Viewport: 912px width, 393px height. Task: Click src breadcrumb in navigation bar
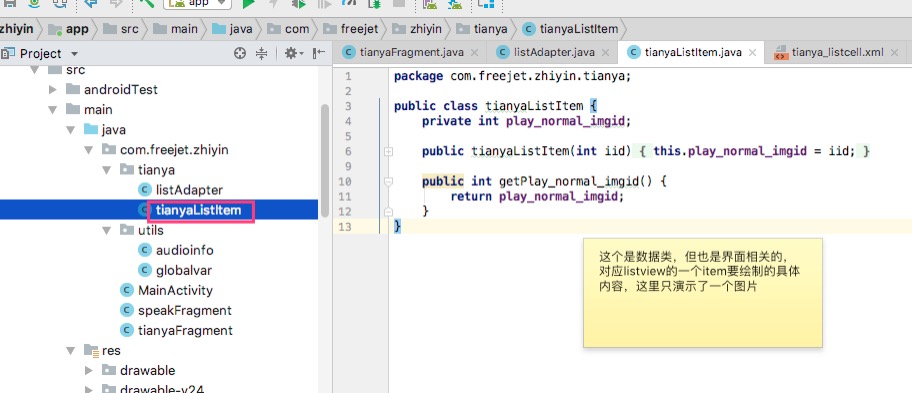122,28
